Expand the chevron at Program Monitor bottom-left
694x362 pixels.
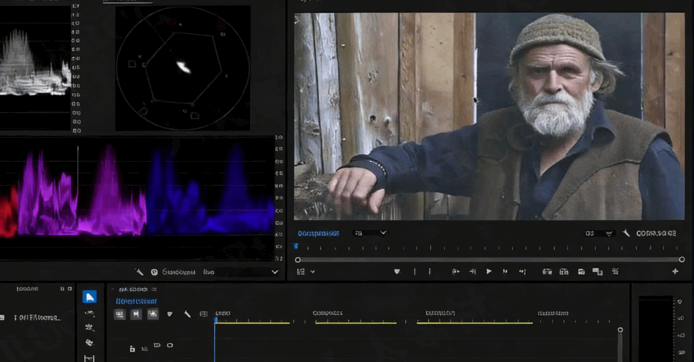point(312,271)
